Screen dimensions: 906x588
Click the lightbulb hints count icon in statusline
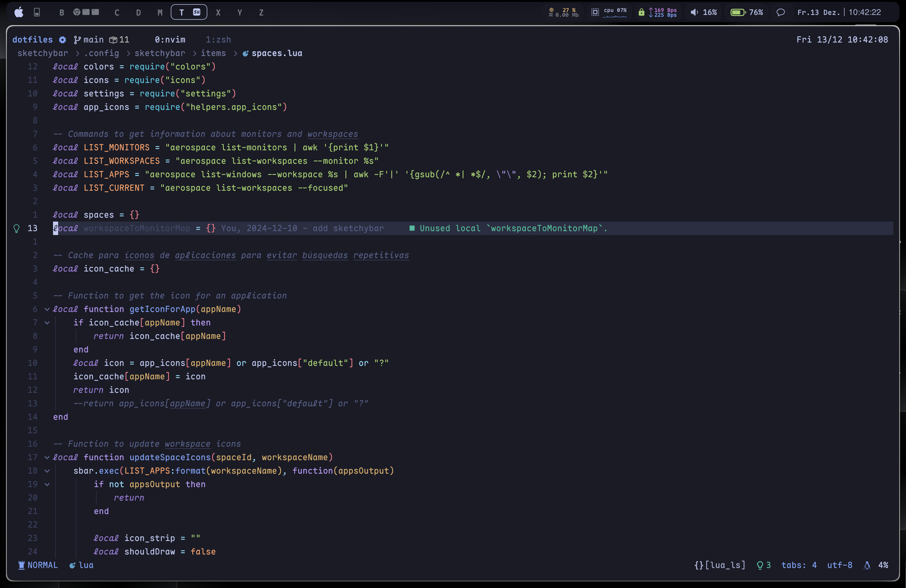coord(760,565)
